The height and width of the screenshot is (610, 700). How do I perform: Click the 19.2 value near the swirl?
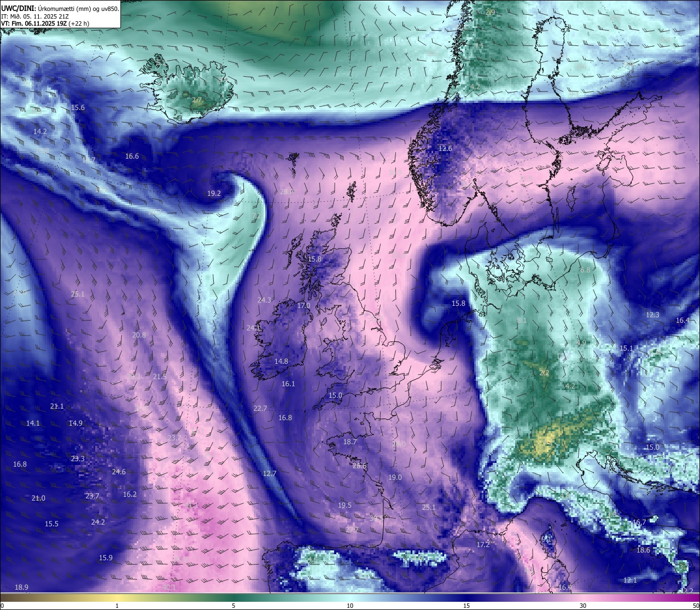tap(214, 194)
